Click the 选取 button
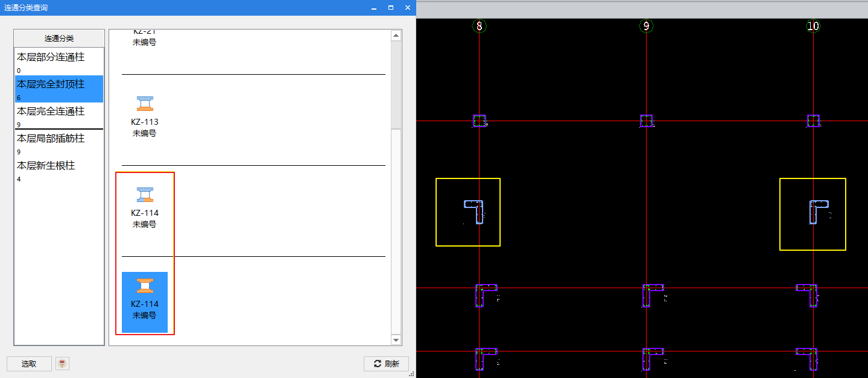The width and height of the screenshot is (868, 378). [x=29, y=364]
